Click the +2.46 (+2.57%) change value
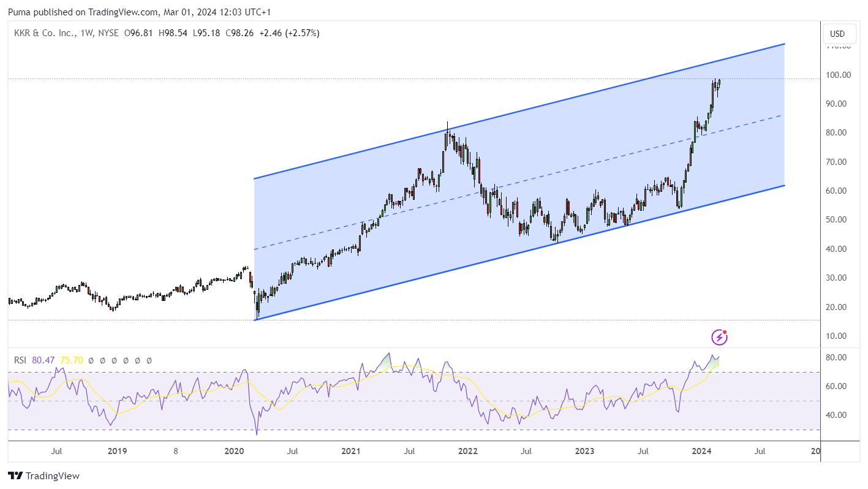Screen dimensions: 868x489 pyautogui.click(x=289, y=33)
